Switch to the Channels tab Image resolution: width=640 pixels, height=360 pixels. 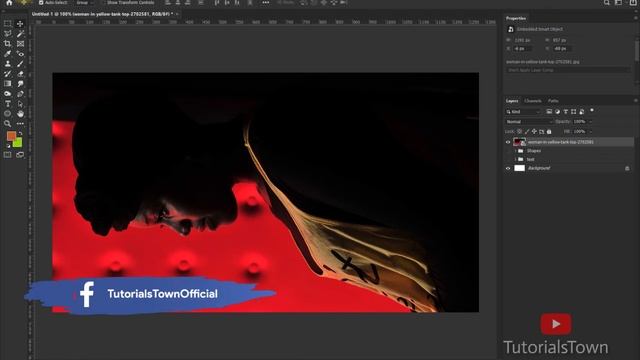coord(533,101)
